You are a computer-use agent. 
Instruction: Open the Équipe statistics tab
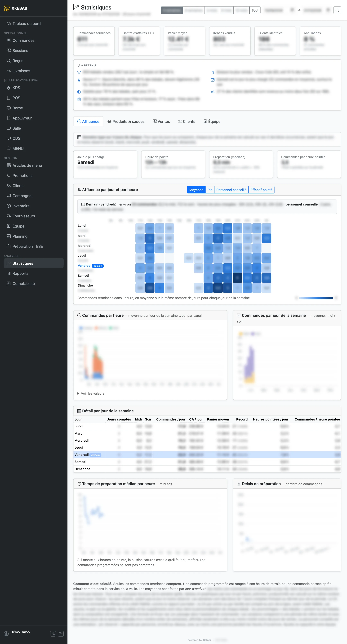[212, 122]
